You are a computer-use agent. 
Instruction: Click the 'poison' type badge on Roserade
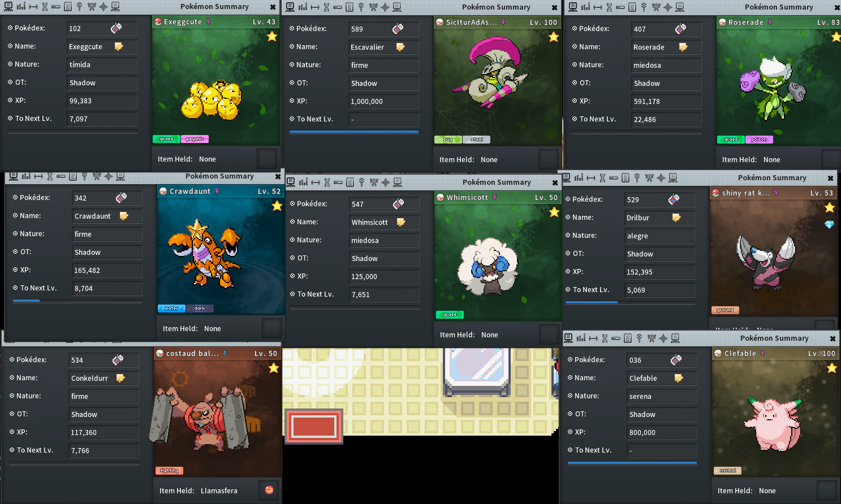click(x=759, y=140)
